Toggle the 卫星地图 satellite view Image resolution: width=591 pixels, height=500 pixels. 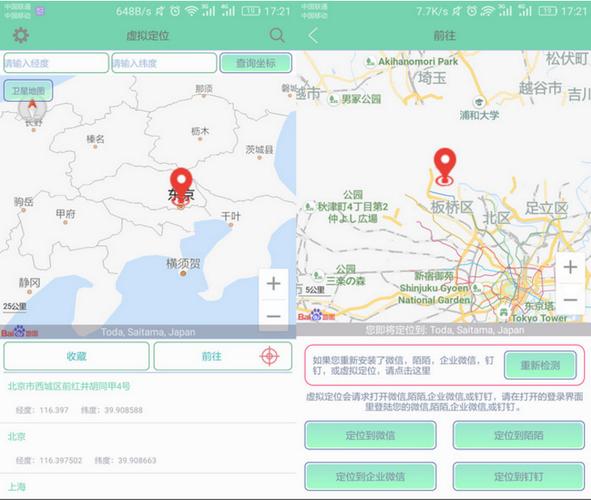28,91
